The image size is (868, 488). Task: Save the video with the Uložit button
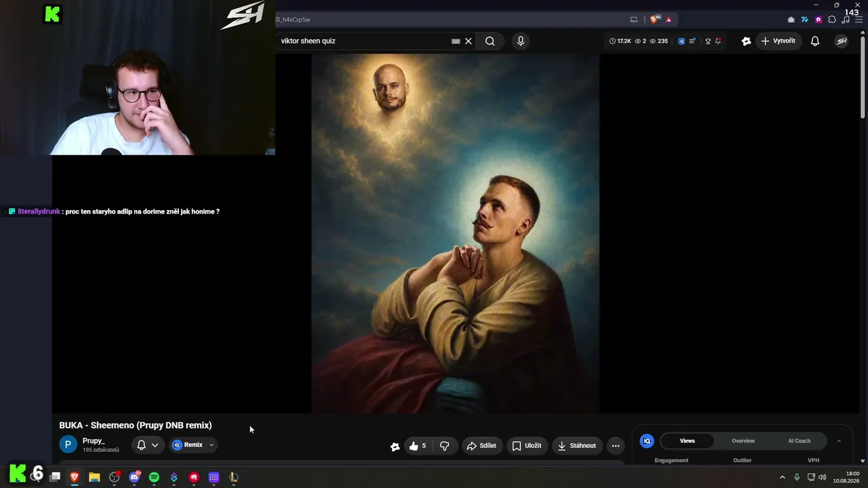click(x=527, y=445)
